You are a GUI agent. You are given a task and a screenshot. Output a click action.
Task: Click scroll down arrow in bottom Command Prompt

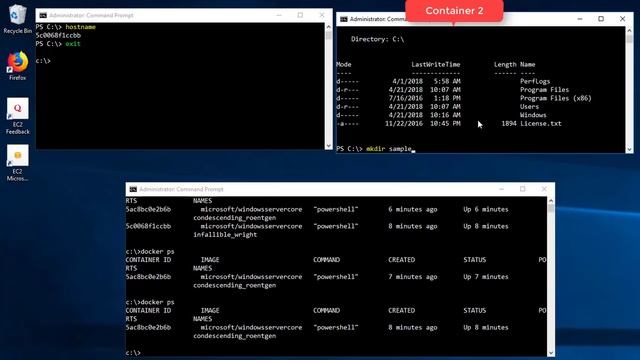551,353
